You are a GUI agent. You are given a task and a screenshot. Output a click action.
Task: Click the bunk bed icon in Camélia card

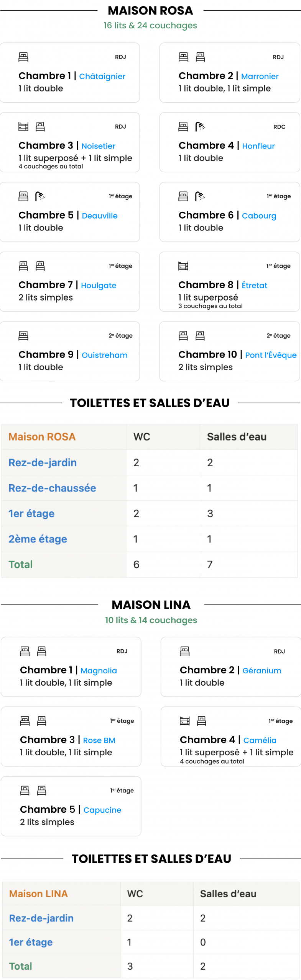185,721
